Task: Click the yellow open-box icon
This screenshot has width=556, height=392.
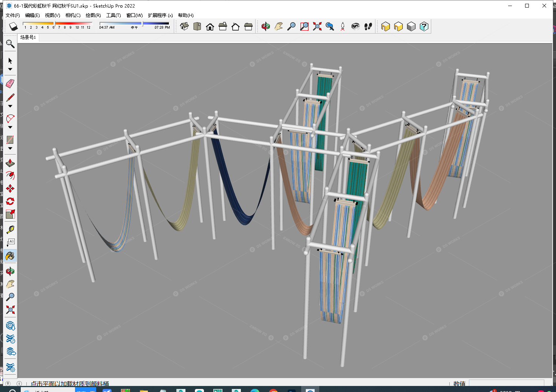Action: 398,26
